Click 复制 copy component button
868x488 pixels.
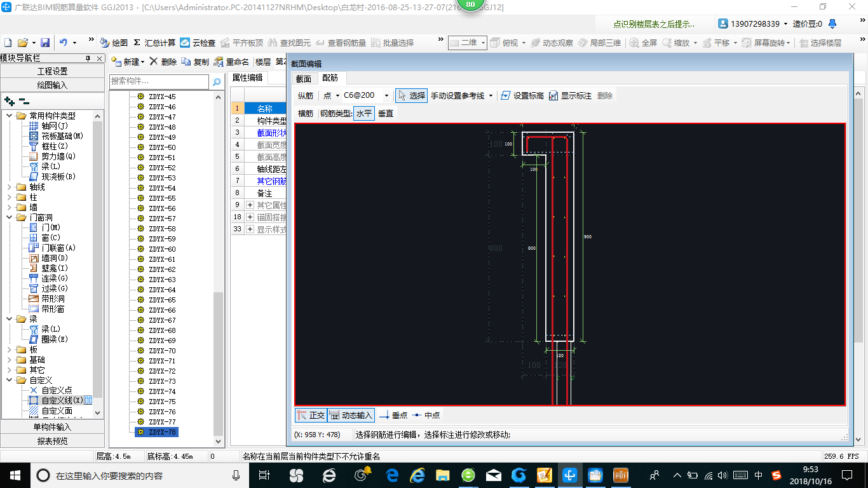tap(195, 62)
